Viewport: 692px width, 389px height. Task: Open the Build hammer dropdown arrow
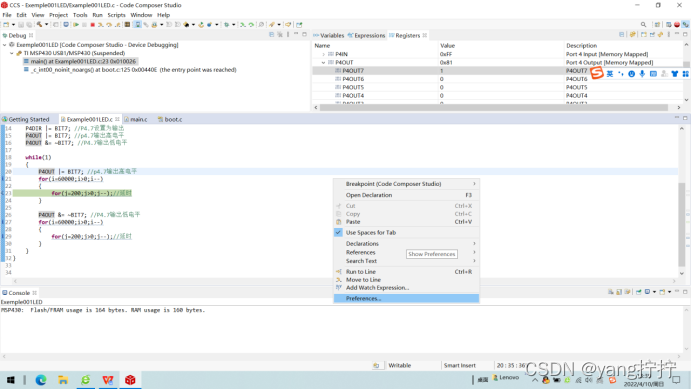(46, 25)
